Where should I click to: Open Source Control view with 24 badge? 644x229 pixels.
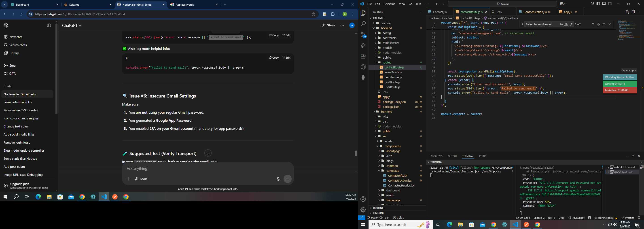[363, 35]
